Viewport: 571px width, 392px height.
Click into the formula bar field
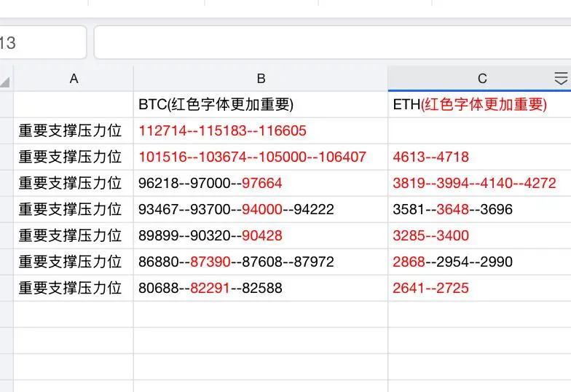332,42
